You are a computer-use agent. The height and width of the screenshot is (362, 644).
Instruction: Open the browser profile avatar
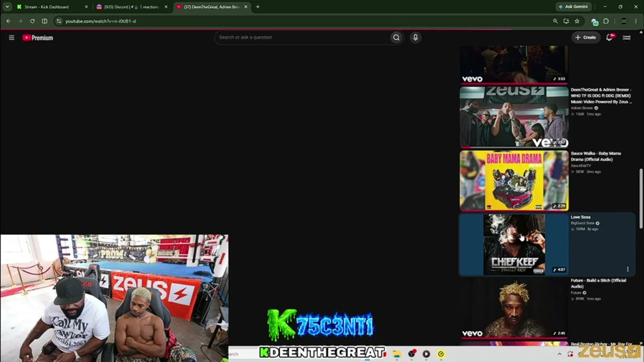[624, 21]
